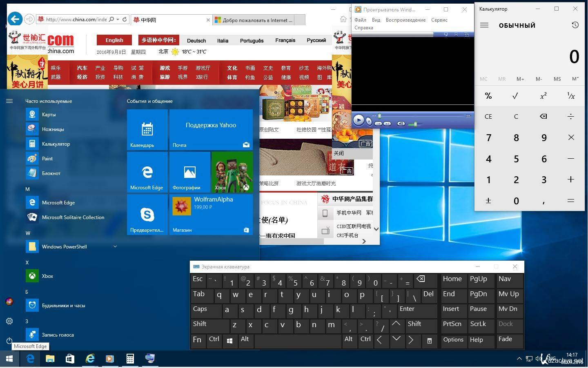
Task: Open the Фотографии tile
Action: click(190, 172)
